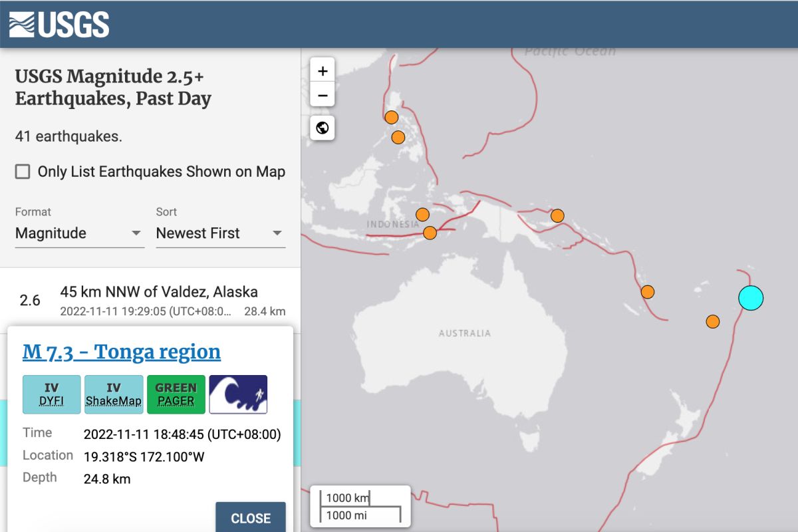Dismiss the popup with the CLOSE button
This screenshot has width=798, height=532.
pyautogui.click(x=251, y=518)
